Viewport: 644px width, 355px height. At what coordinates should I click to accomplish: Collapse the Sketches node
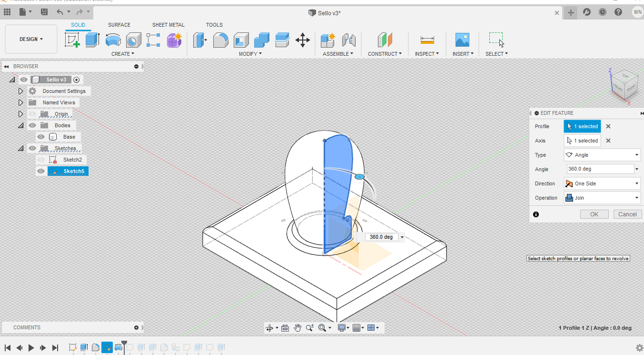[x=20, y=148]
